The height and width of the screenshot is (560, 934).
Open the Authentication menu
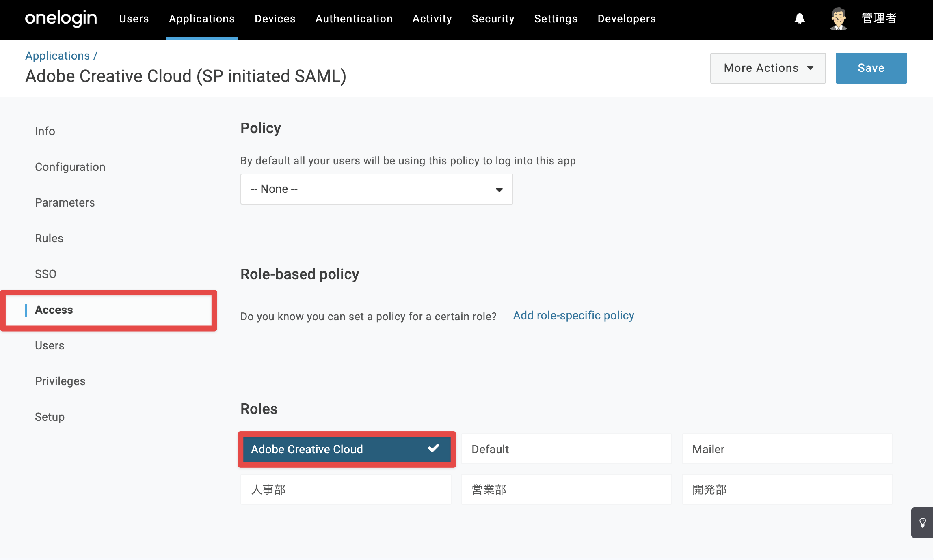(x=354, y=19)
